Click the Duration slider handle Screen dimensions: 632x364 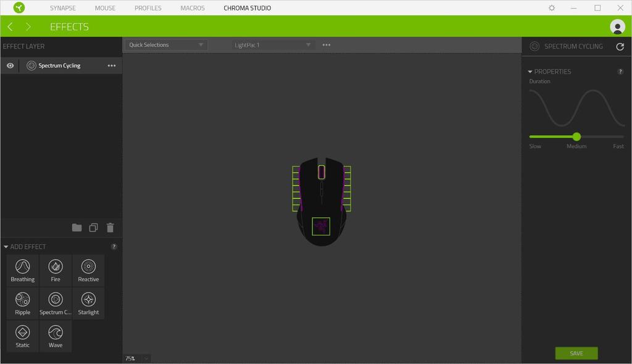(x=577, y=136)
